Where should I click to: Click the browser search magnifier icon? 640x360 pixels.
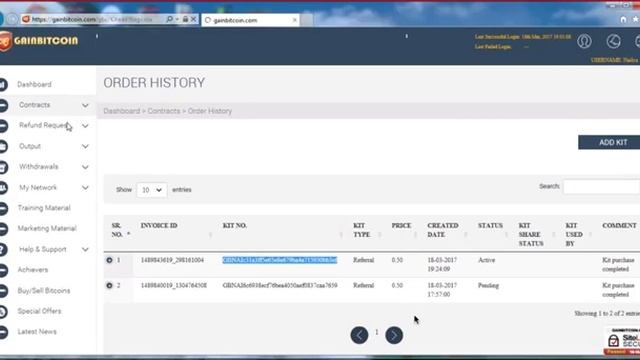(169, 19)
